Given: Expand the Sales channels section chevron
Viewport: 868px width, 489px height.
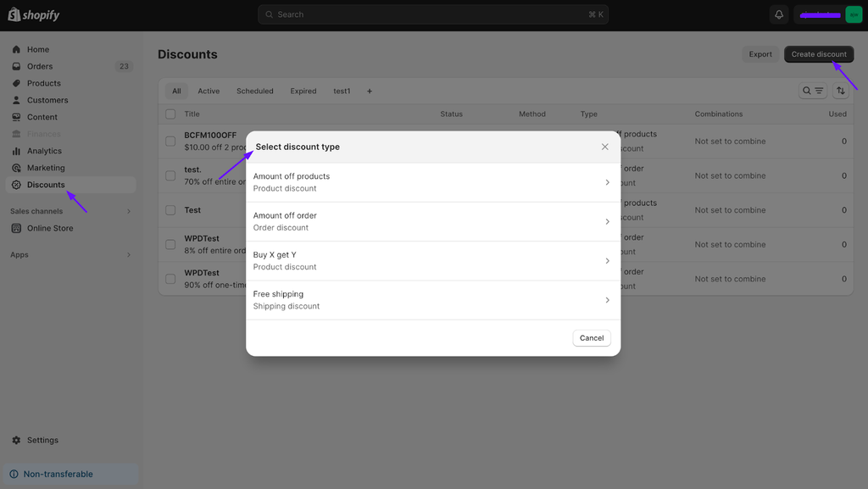Looking at the screenshot, I should (x=129, y=211).
